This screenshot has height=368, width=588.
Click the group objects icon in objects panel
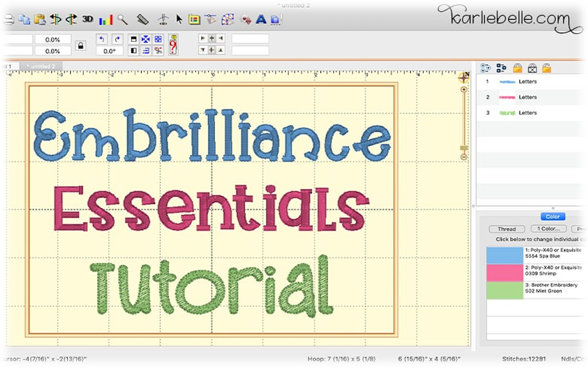coord(486,68)
